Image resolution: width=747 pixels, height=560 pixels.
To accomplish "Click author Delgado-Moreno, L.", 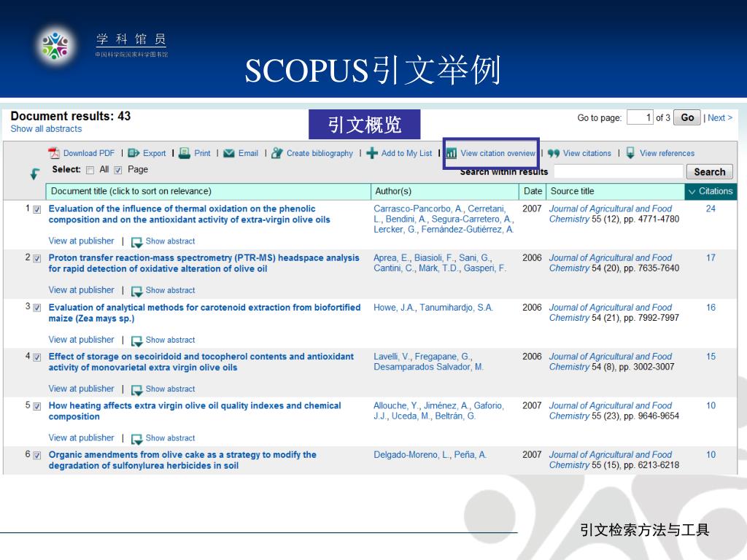I will [411, 454].
